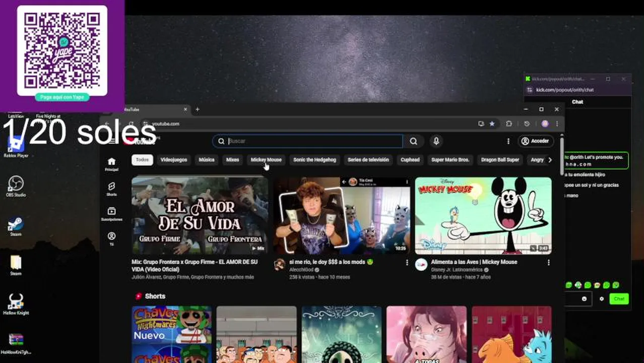Image resolution: width=644 pixels, height=363 pixels.
Task: Open options for AlecchiGod video
Action: point(407,263)
